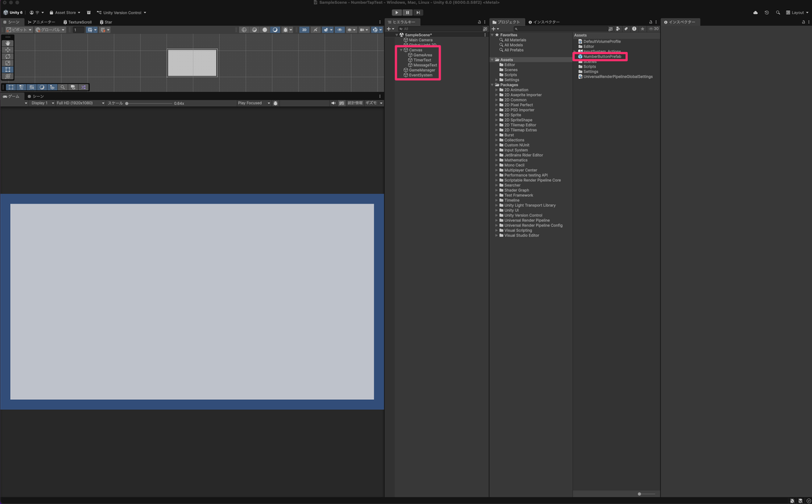Viewport: 812px width, 504px height.
Task: Select the Hand tool in scene toolbar
Action: [8, 43]
